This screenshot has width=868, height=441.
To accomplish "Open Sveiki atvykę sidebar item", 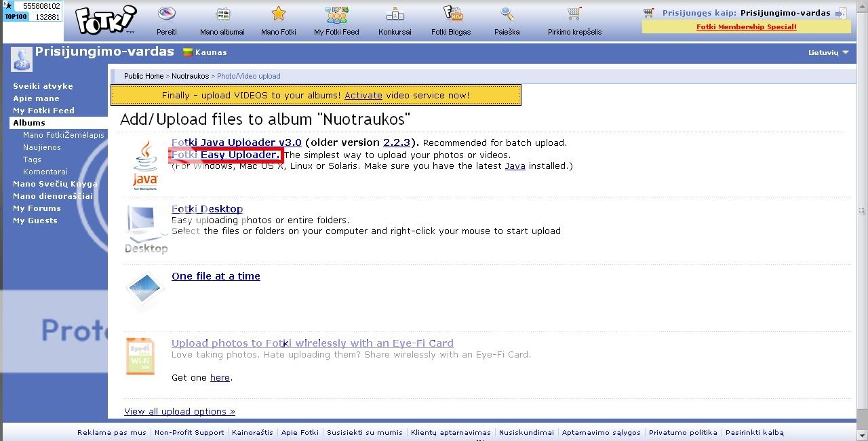I will point(43,86).
